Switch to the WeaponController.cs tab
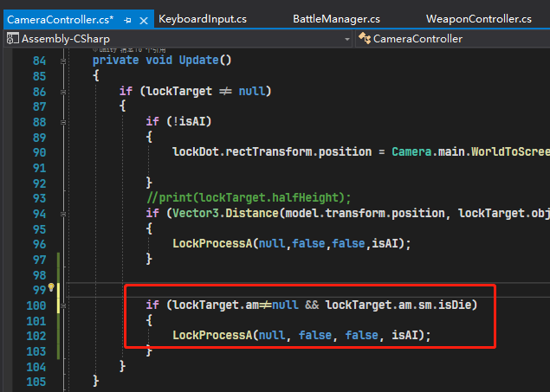The height and width of the screenshot is (392, 550). click(x=478, y=19)
